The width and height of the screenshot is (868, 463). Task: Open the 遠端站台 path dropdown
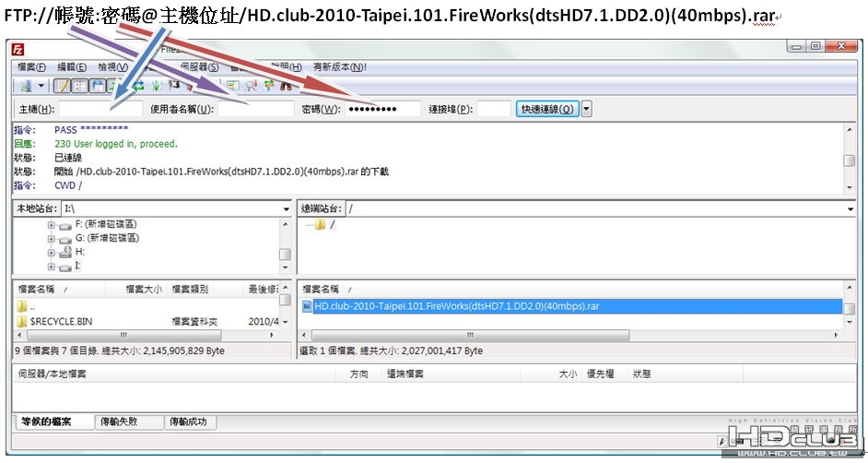tap(850, 209)
